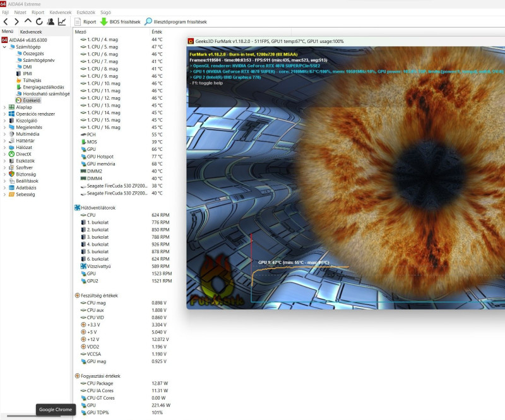Switch to the Kedvencek sidebar tab
Image resolution: width=505 pixels, height=420 pixels.
31,32
